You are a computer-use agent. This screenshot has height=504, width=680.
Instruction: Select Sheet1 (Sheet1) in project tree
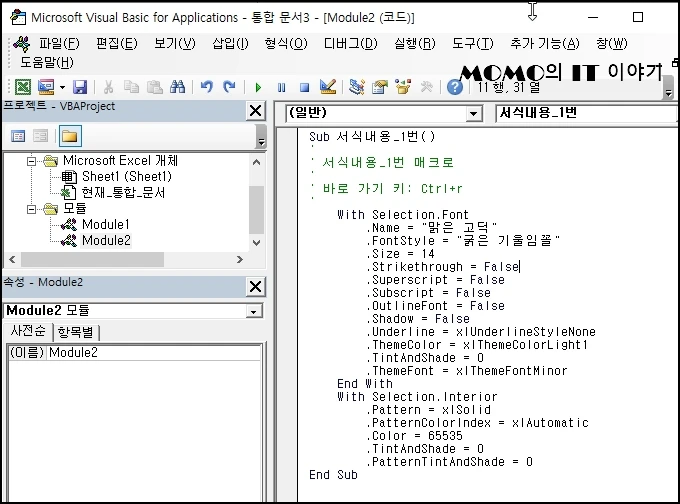pyautogui.click(x=127, y=177)
